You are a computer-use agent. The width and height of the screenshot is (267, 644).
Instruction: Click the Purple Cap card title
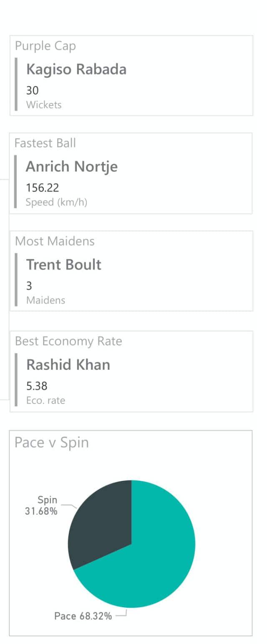pyautogui.click(x=45, y=46)
